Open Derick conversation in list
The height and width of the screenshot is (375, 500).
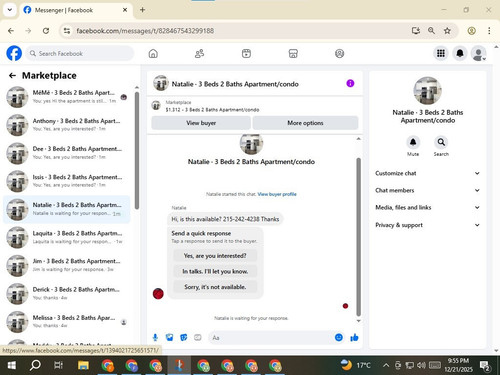pos(67,293)
